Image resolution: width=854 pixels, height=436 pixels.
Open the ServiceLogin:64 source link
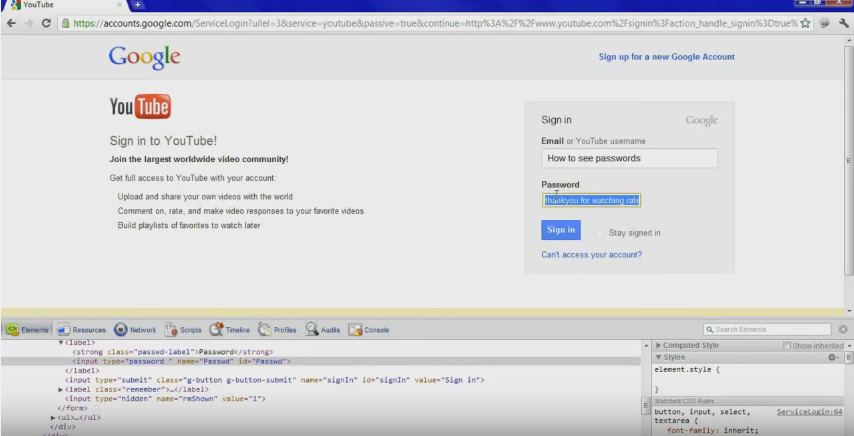(809, 412)
